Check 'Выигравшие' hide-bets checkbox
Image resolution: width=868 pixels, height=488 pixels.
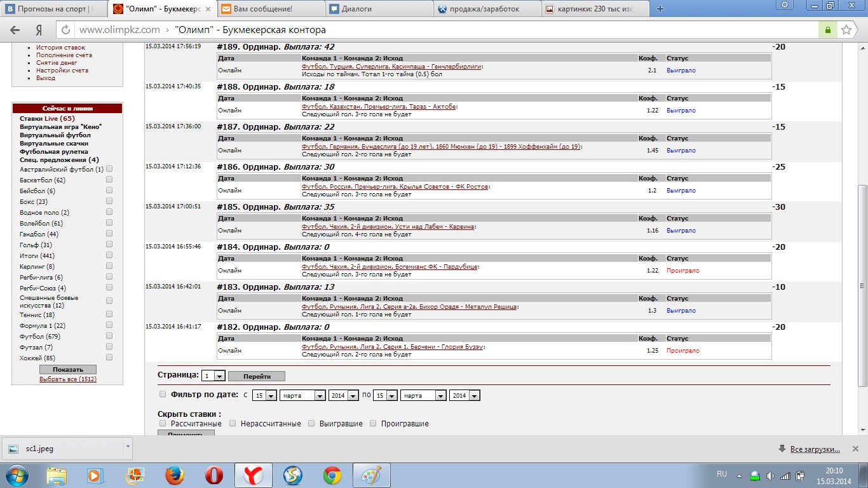coord(311,423)
